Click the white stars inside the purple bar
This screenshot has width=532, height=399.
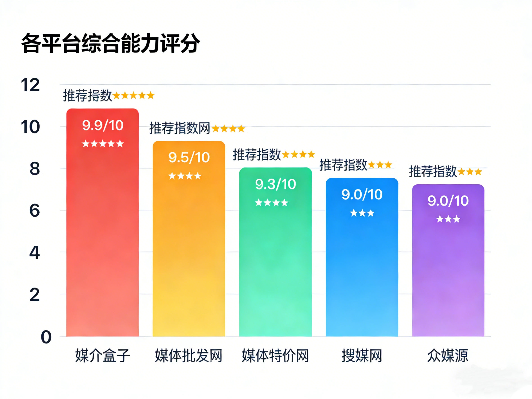tap(448, 219)
